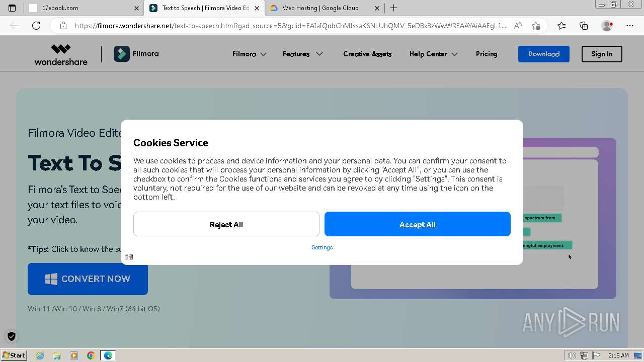View site information lock icon
This screenshot has height=362, width=644.
pyautogui.click(x=63, y=26)
